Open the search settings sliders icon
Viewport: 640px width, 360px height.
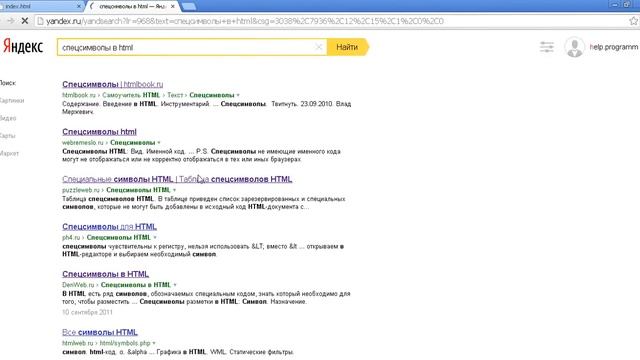(x=547, y=47)
